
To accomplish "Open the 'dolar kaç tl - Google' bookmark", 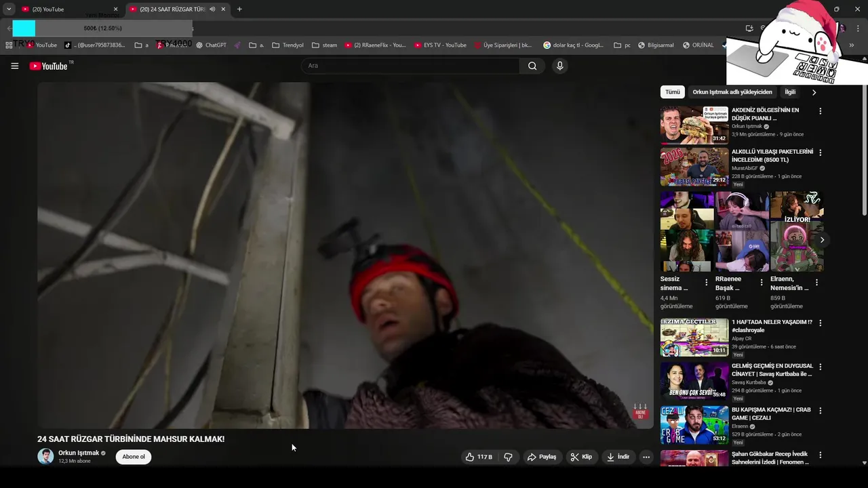I will click(x=573, y=45).
